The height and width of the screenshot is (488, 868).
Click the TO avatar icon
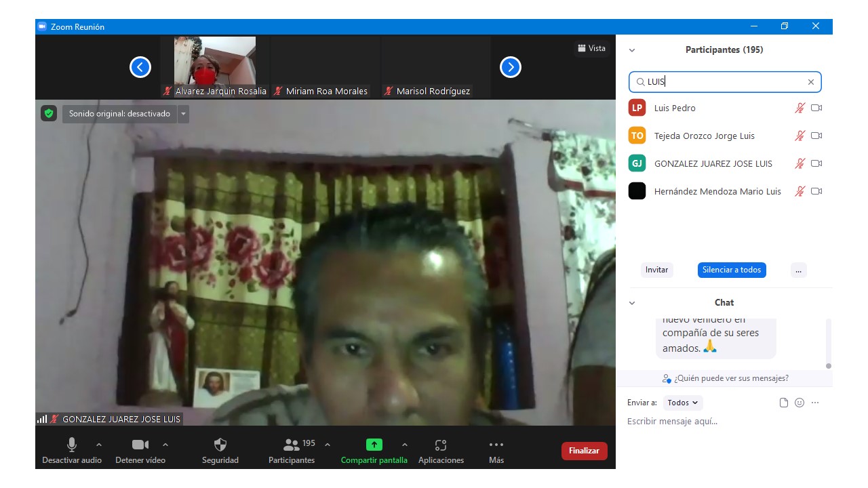pos(637,136)
